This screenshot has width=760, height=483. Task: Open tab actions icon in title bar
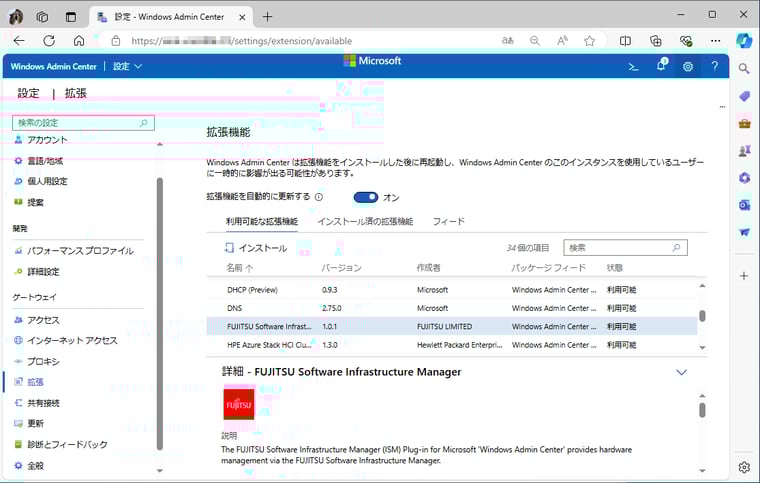tap(71, 17)
